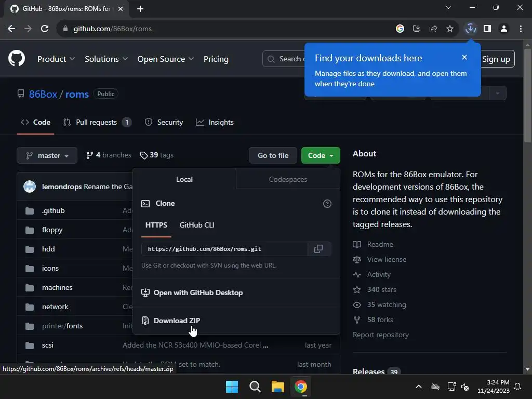View the 35 watching link
This screenshot has height=399, width=532.
pos(379,304)
